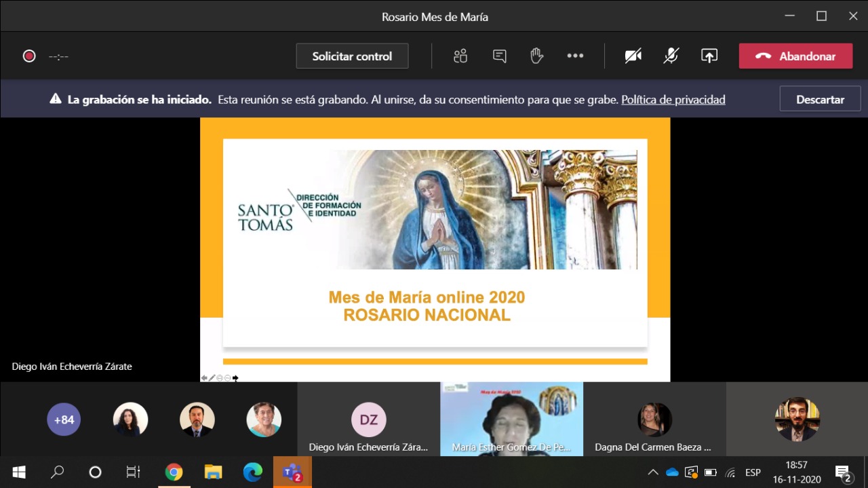This screenshot has height=488, width=868.
Task: Open more actions ellipsis menu
Action: click(575, 56)
